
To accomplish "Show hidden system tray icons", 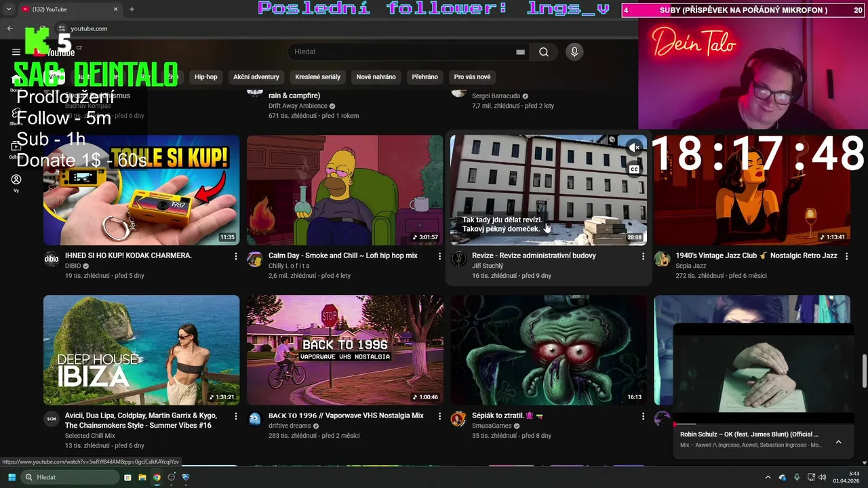I will point(768,477).
